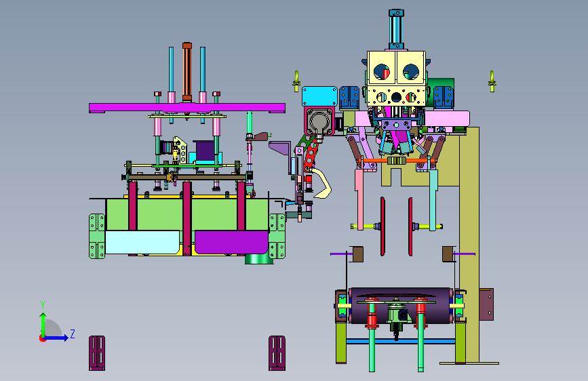Select the orange vertical cylinder on left assembly
Screen dimensions: 588x381
(187, 72)
